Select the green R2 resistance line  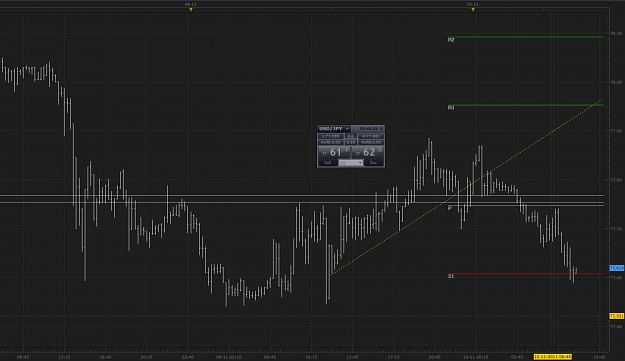(x=526, y=37)
